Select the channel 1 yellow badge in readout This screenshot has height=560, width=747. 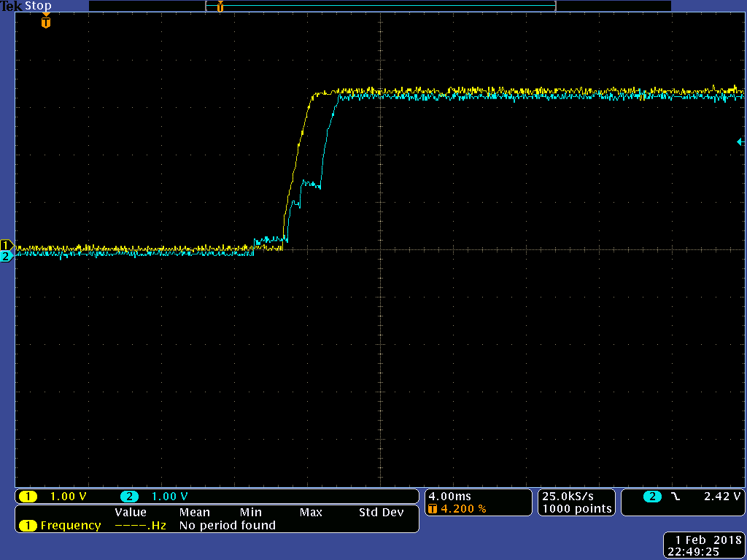point(28,497)
